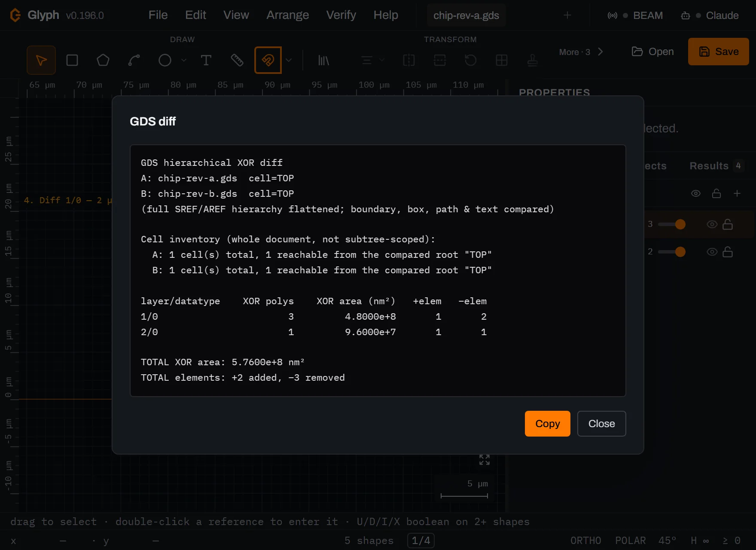
Task: Toggle the all-layers eye icon
Action: 696,193
